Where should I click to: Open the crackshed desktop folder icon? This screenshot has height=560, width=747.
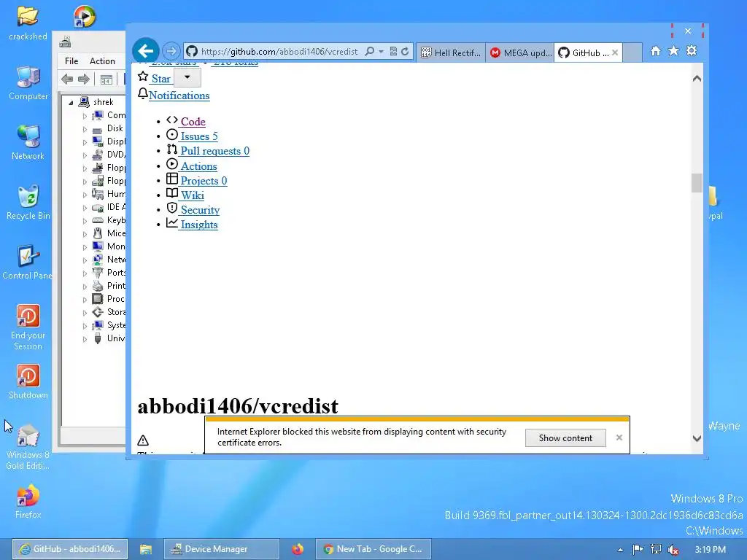click(28, 23)
